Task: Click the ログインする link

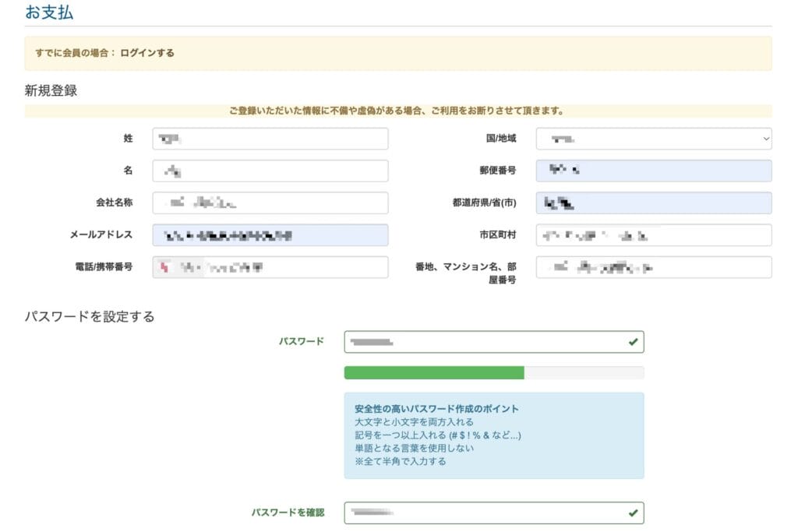Action: 147,53
